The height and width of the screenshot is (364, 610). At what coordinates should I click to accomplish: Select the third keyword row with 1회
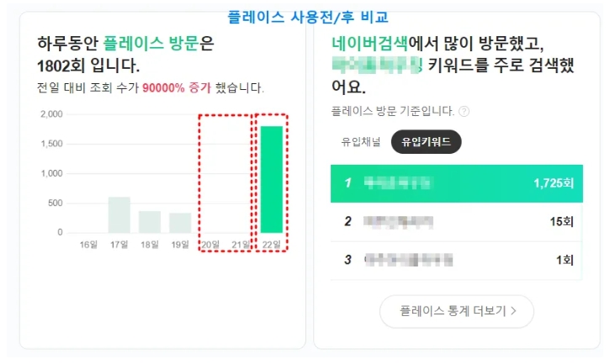456,260
